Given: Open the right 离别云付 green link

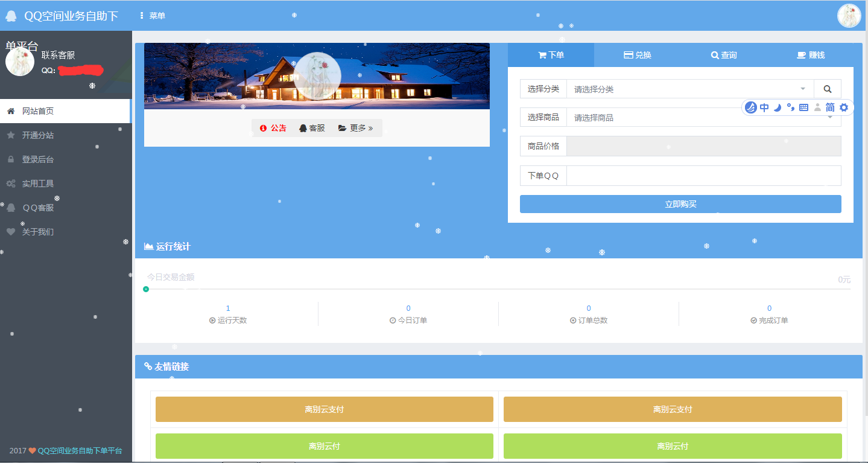Looking at the screenshot, I should pos(673,446).
